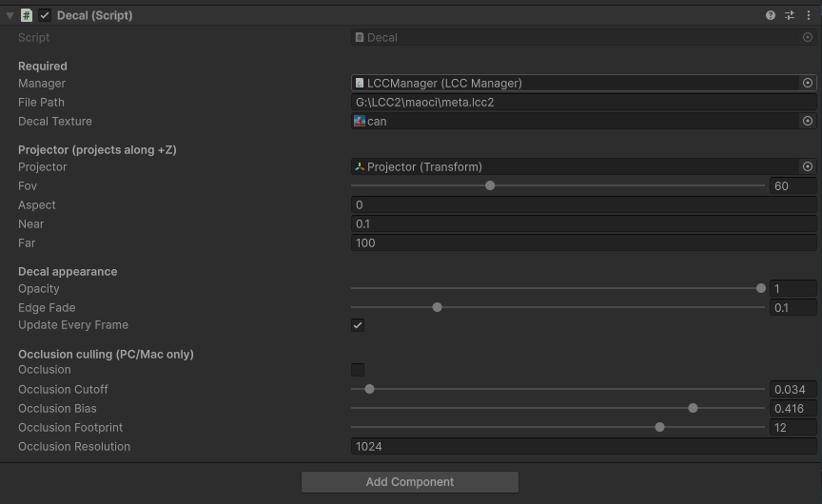
Task: Click the Occlusion Bias value 0.416
Action: [793, 408]
